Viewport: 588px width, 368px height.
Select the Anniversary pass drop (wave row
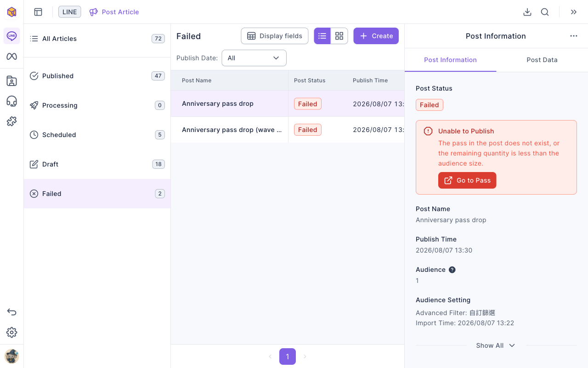click(x=288, y=130)
